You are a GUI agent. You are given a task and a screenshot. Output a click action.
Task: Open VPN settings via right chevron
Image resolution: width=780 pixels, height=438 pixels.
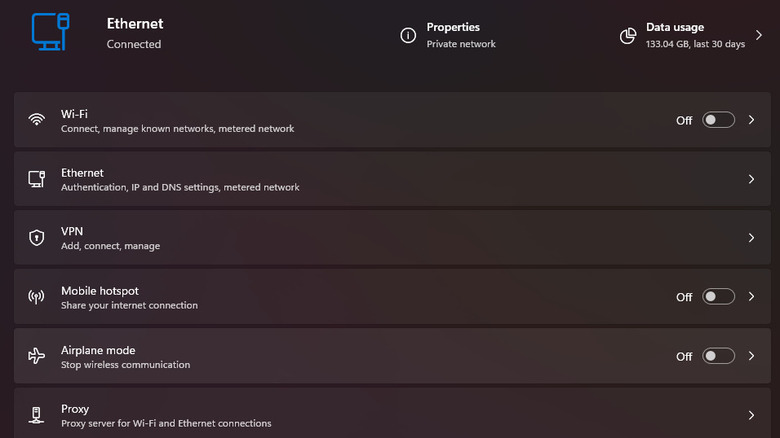(751, 238)
